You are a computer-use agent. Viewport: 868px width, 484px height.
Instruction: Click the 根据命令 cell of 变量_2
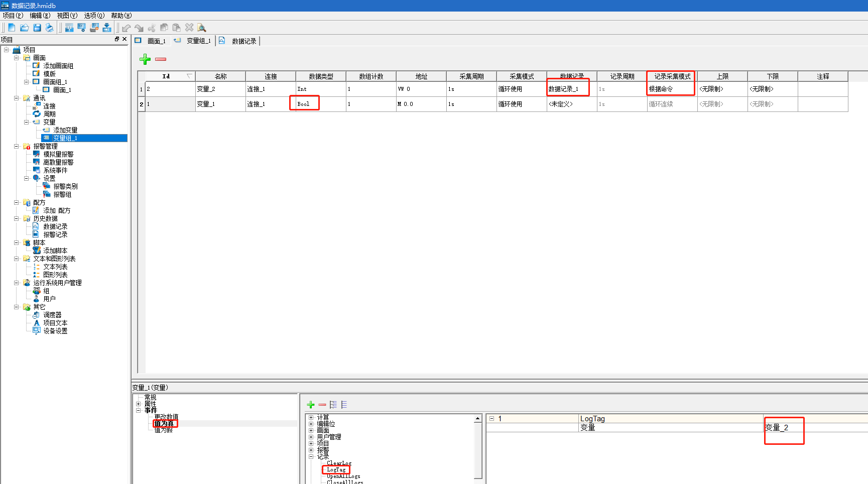[x=672, y=89]
